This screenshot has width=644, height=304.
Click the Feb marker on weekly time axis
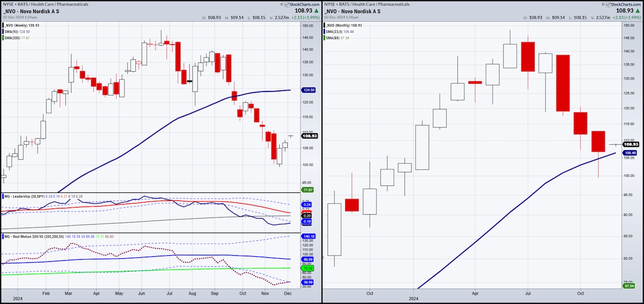pyautogui.click(x=46, y=292)
